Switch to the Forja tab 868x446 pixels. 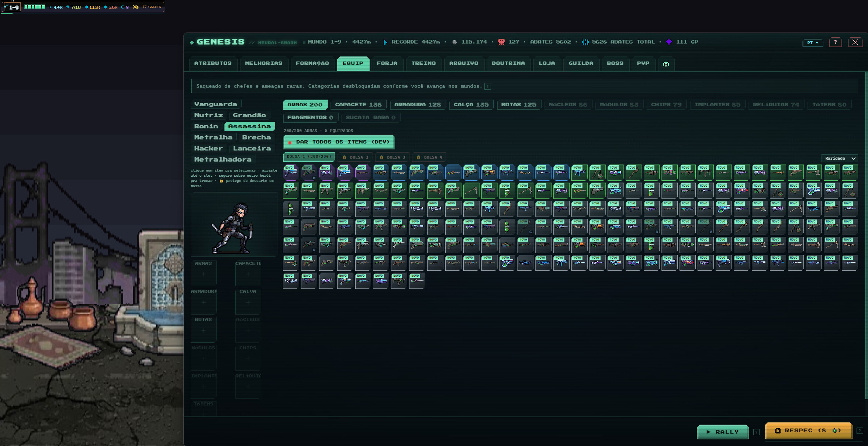(387, 63)
